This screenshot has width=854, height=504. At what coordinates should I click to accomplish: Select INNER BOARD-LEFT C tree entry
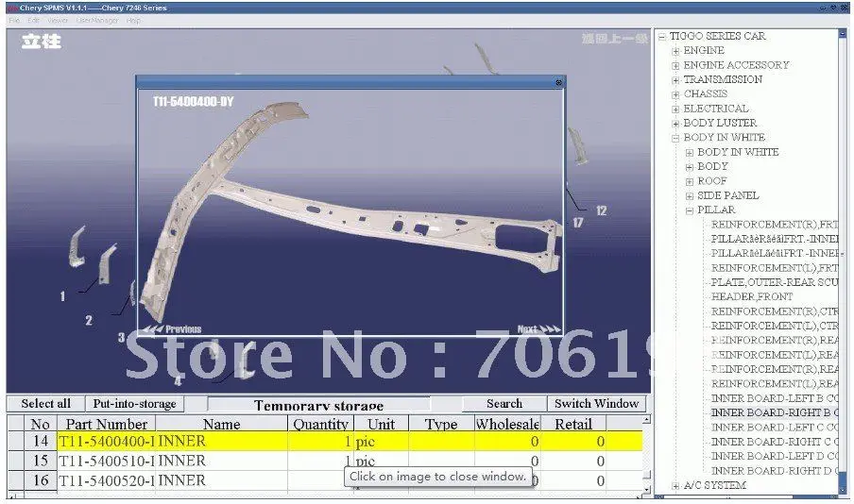[x=775, y=428]
